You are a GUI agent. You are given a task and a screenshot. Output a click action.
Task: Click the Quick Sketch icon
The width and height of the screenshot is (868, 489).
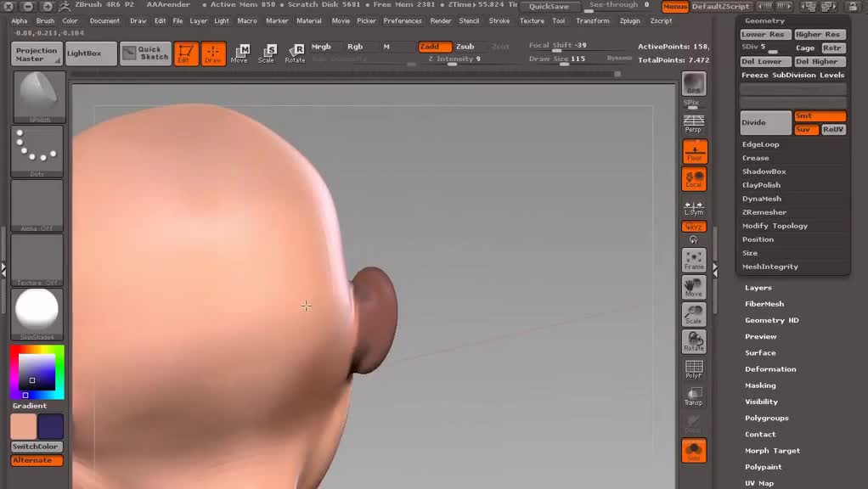tap(145, 53)
